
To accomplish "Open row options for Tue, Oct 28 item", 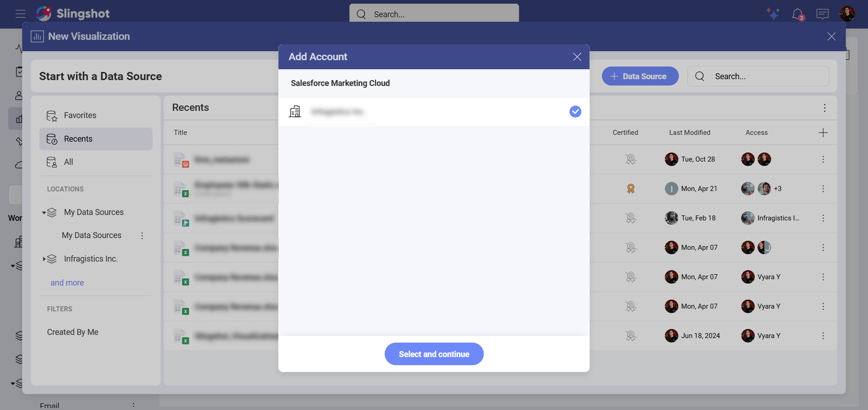I will 823,159.
